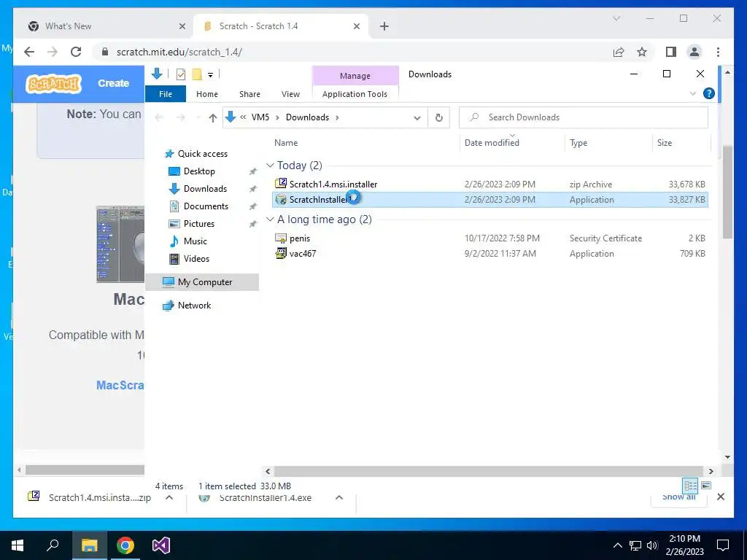Sort by the Name column header

click(x=286, y=143)
